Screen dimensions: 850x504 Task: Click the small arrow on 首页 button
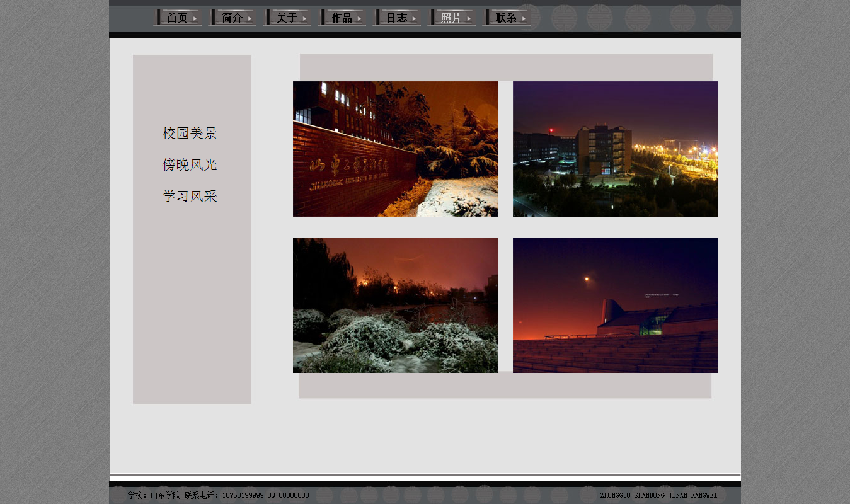click(x=195, y=19)
